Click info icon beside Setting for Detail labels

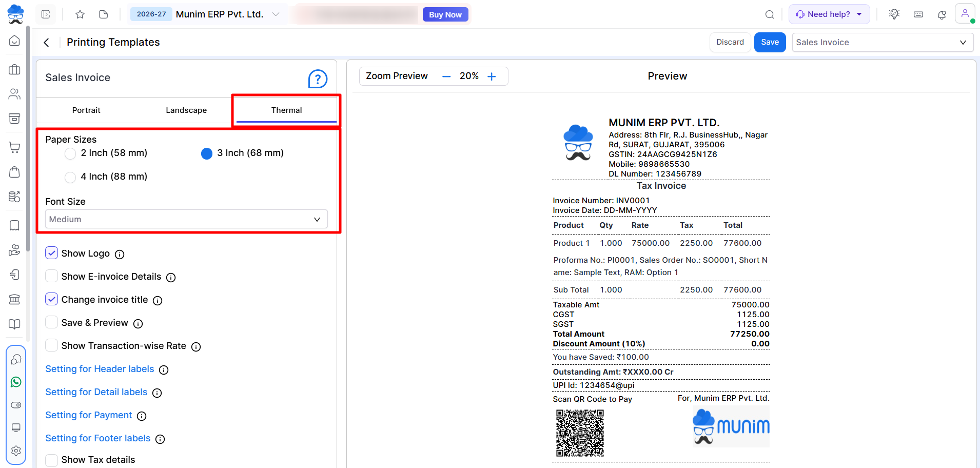click(x=157, y=393)
